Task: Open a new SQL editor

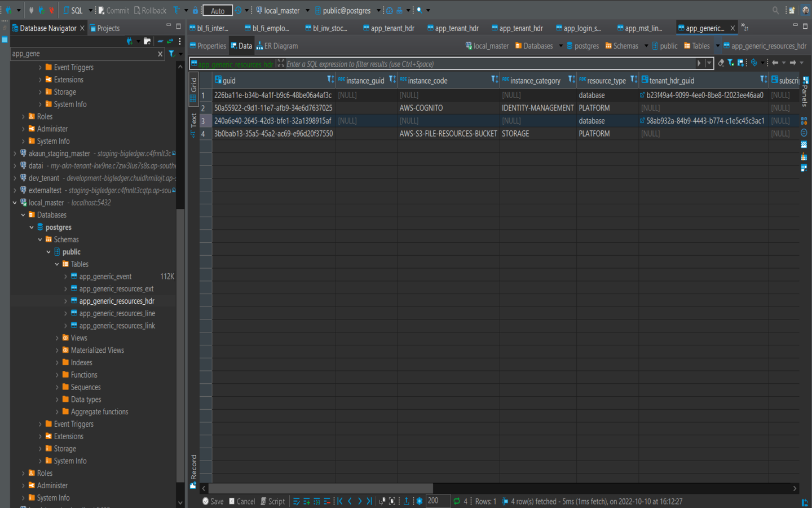Action: [x=72, y=11]
